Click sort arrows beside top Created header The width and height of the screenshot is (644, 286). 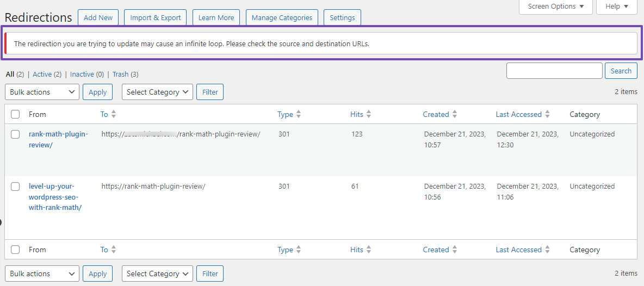[455, 115]
